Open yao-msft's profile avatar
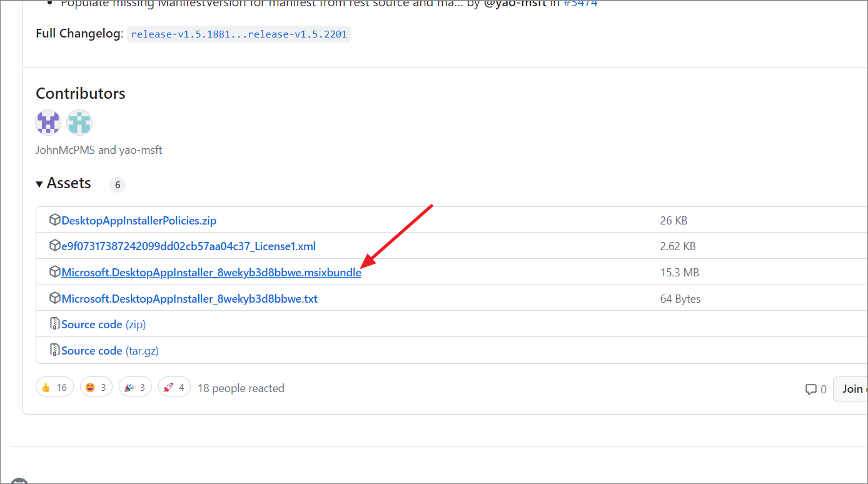 [x=79, y=122]
